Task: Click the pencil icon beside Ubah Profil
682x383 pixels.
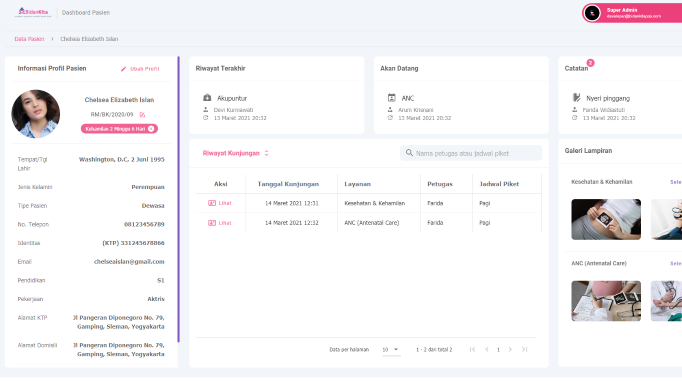Action: point(124,69)
